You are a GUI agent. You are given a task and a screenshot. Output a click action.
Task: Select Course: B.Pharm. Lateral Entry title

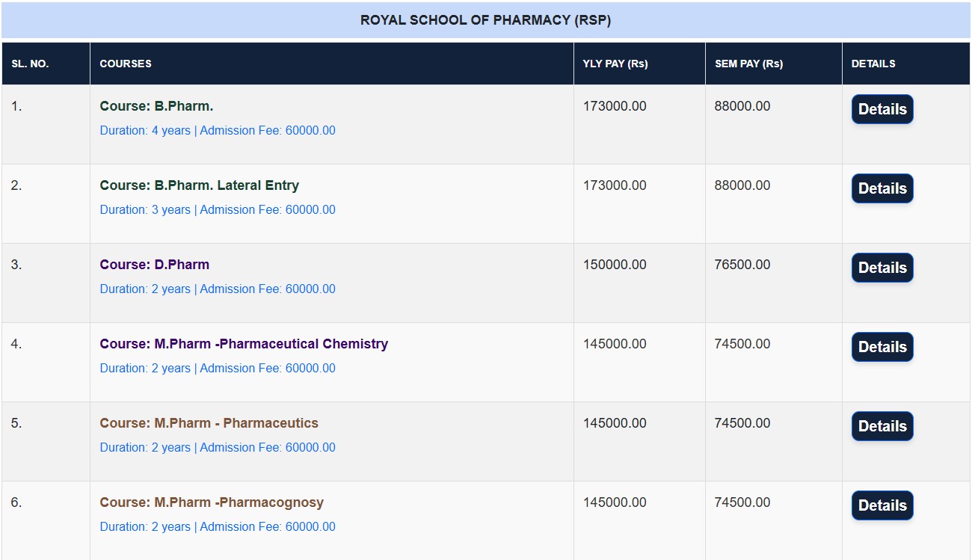tap(199, 185)
